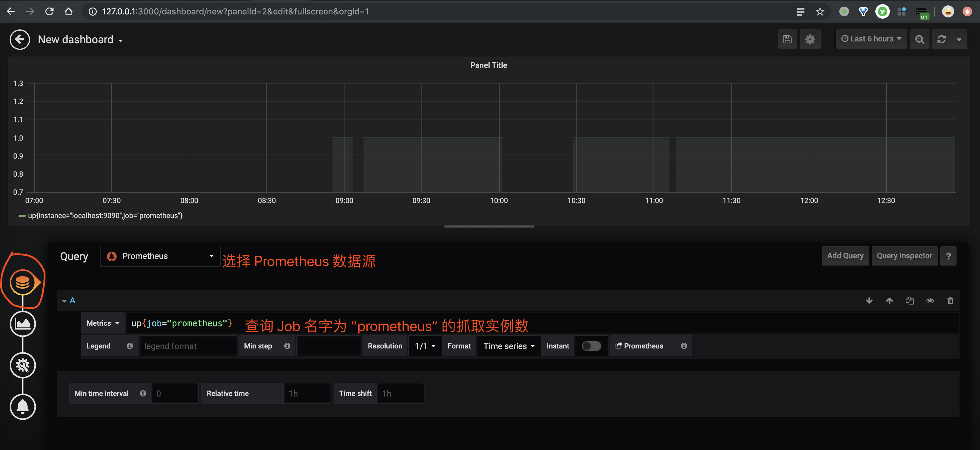Open the Queries tab database icon
This screenshot has width=980, height=450.
point(23,282)
